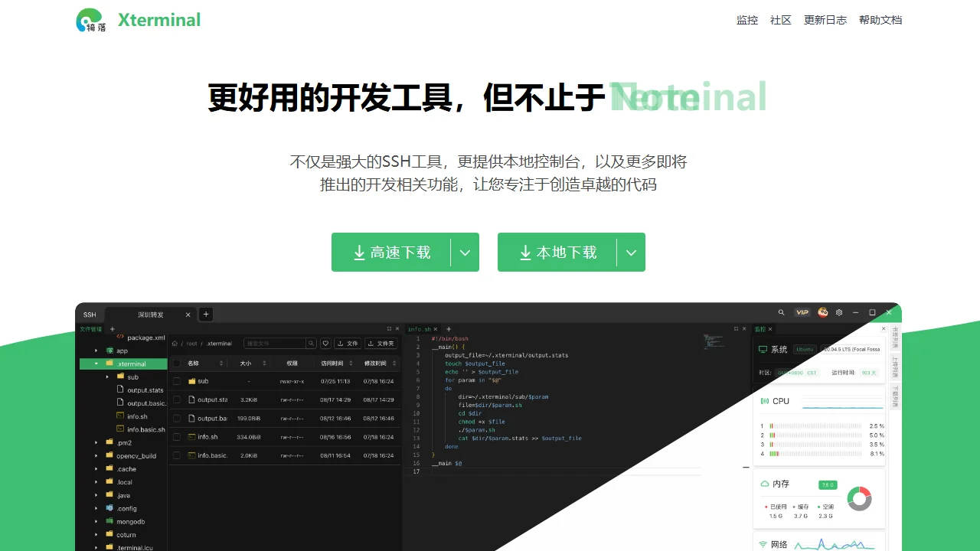This screenshot has height=551, width=980.
Task: Upload a file using the 文件 button
Action: coord(347,344)
